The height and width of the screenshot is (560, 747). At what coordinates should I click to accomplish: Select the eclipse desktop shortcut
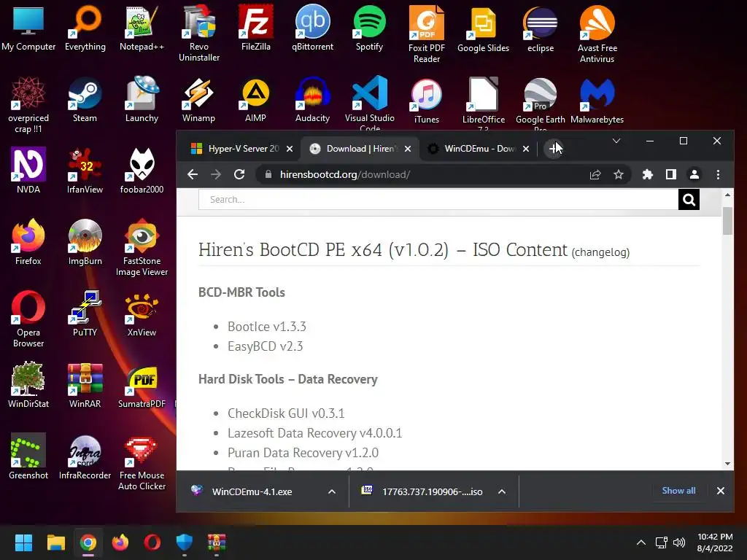tap(541, 29)
